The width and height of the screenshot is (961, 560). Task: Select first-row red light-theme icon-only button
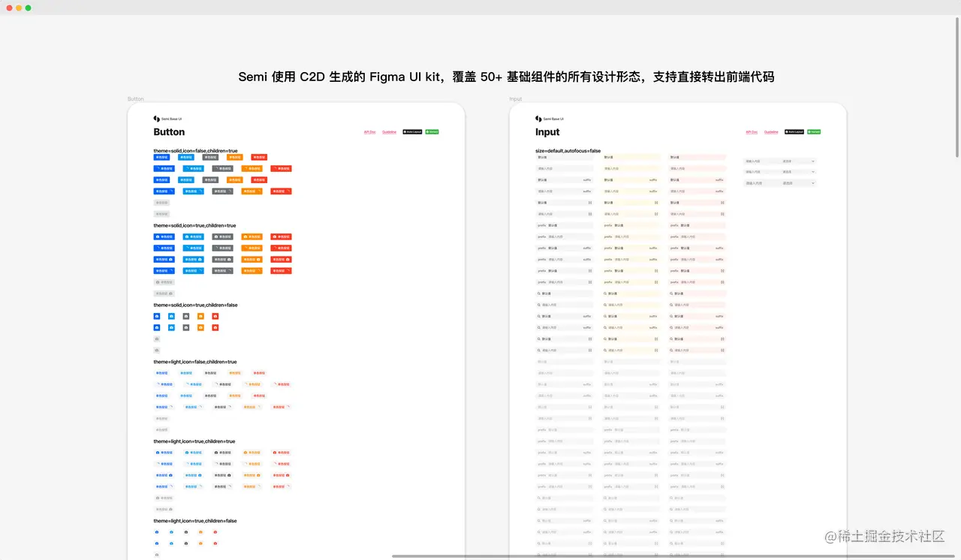click(215, 531)
